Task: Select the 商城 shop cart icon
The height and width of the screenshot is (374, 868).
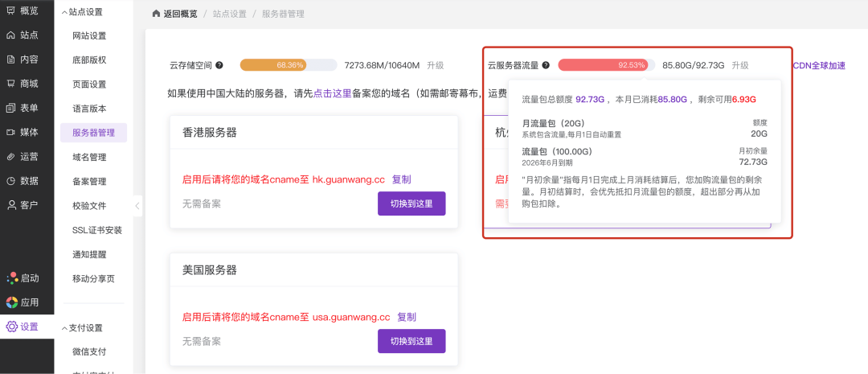Action: [x=11, y=84]
